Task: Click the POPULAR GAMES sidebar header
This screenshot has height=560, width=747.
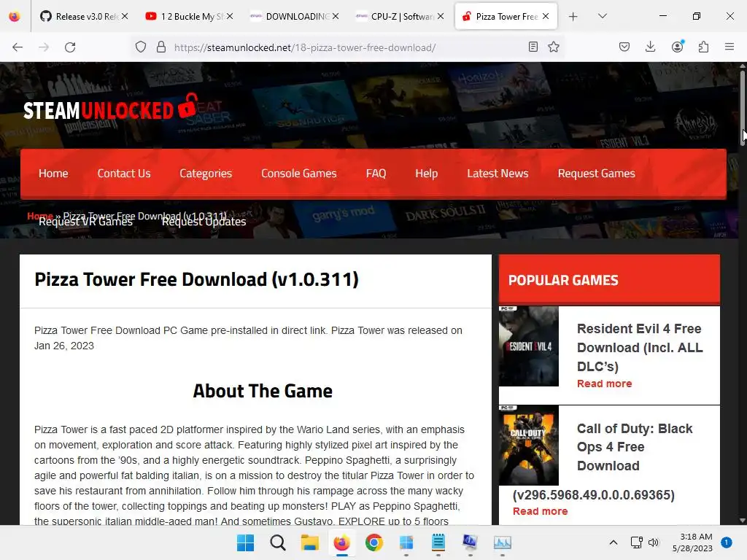Action: (x=563, y=281)
